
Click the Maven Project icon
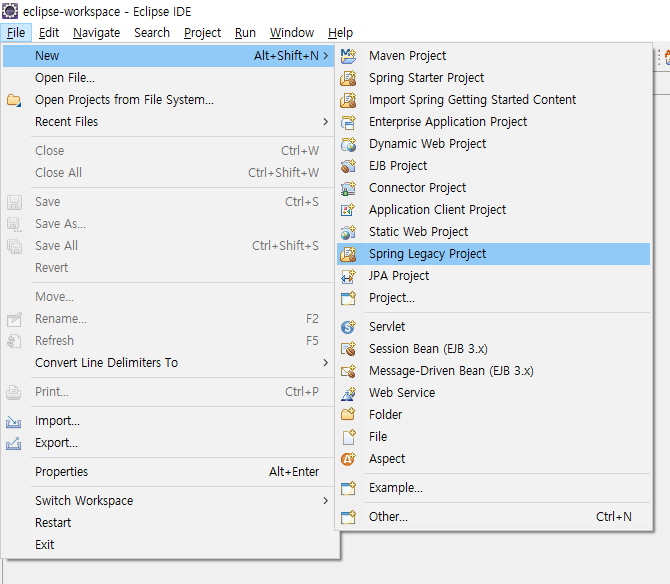pyautogui.click(x=348, y=56)
